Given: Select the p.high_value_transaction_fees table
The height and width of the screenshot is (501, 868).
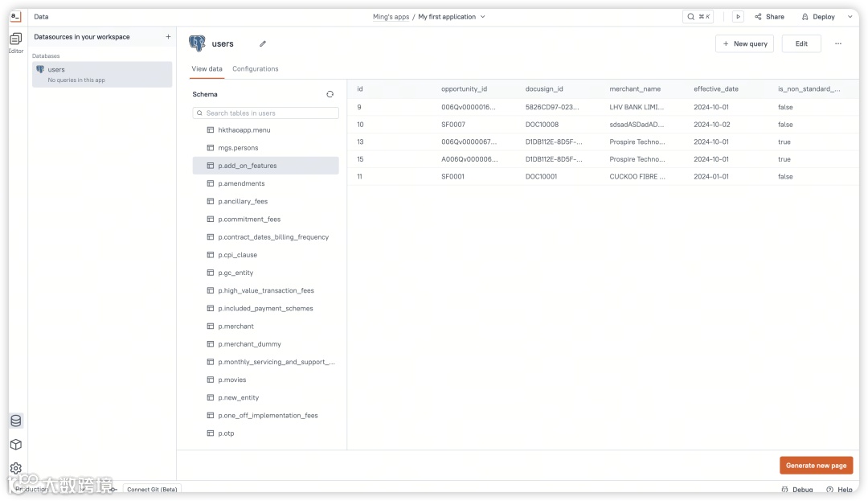Looking at the screenshot, I should [266, 290].
